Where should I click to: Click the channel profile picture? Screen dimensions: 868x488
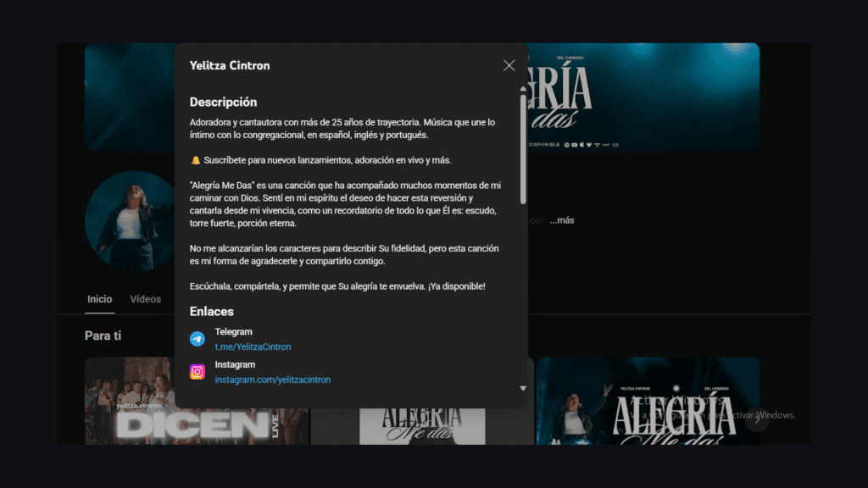131,221
